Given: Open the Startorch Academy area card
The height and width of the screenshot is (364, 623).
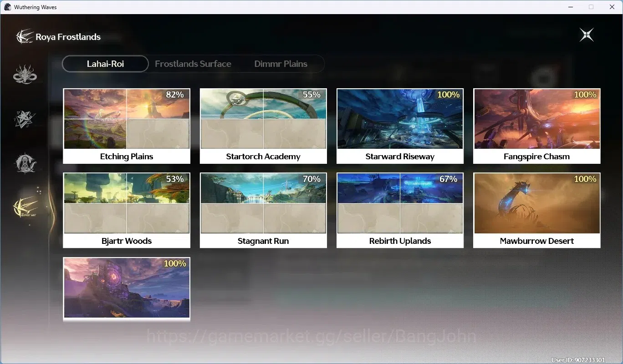Looking at the screenshot, I should 263,126.
